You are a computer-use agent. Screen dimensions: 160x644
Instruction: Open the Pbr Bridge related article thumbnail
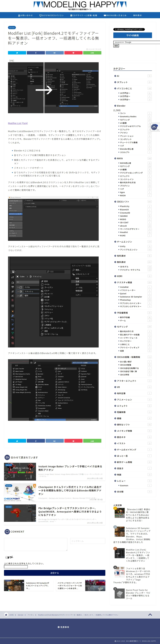click(x=20, y=513)
